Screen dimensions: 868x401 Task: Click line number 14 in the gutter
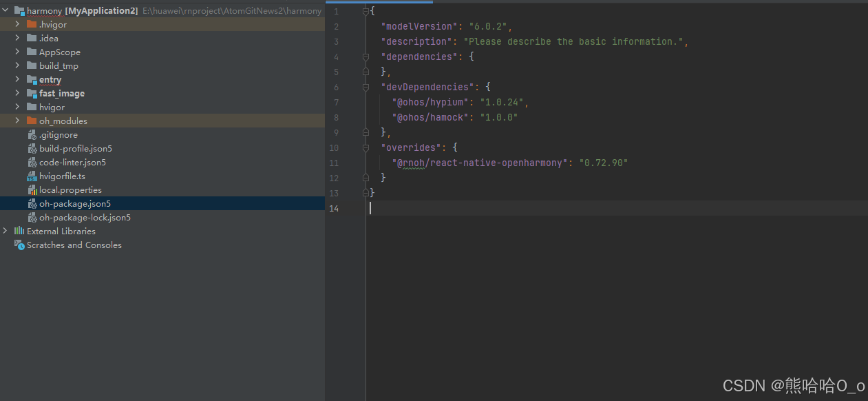pos(334,208)
